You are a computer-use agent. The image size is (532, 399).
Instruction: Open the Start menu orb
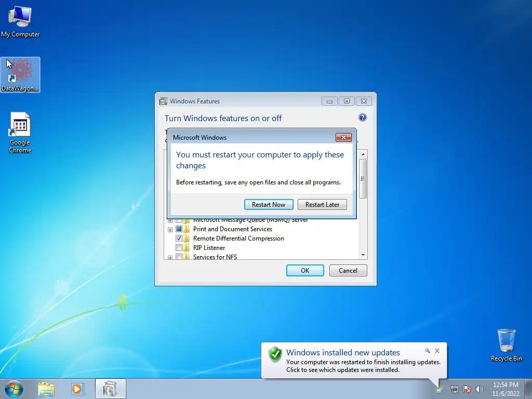(x=14, y=389)
